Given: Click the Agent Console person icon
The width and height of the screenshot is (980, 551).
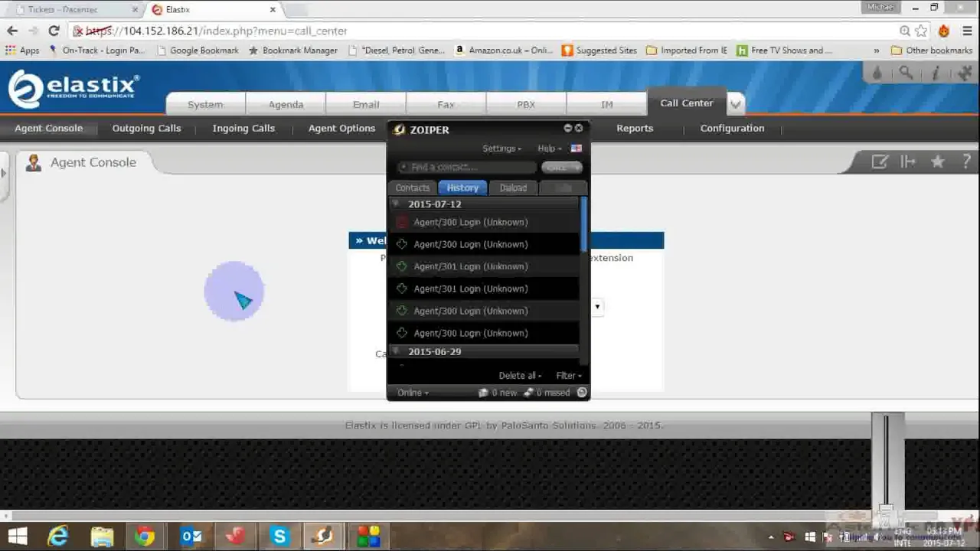Looking at the screenshot, I should pos(33,162).
